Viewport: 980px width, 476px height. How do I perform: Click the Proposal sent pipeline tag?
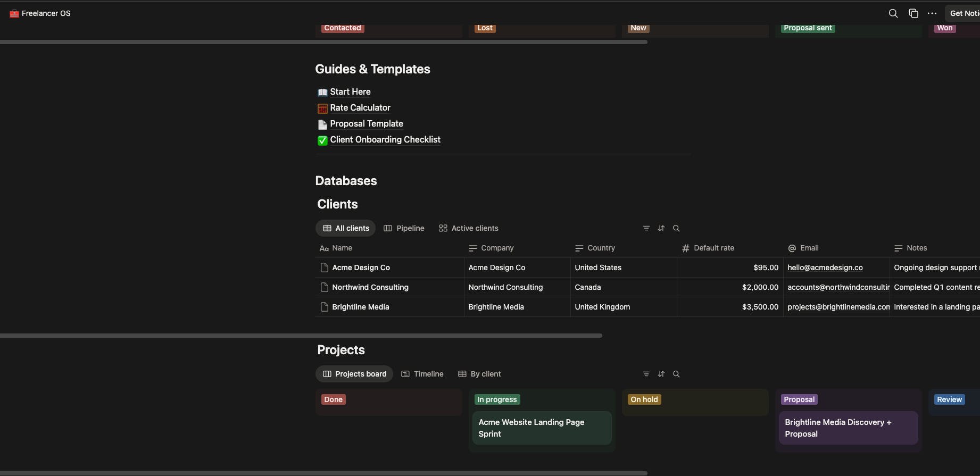808,28
